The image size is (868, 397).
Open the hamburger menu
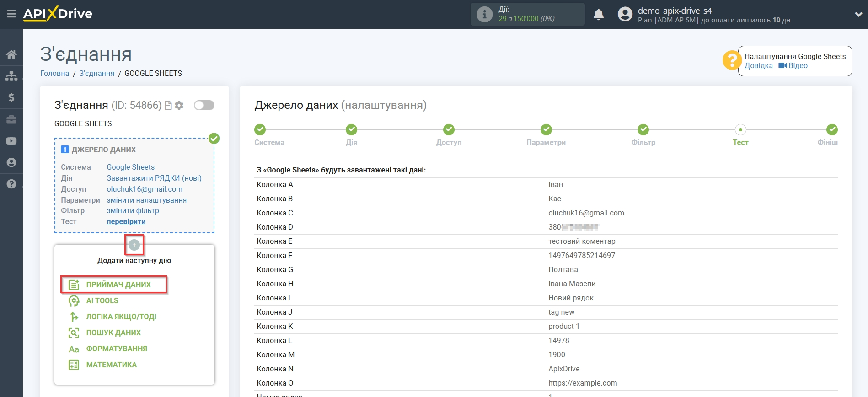coord(11,14)
